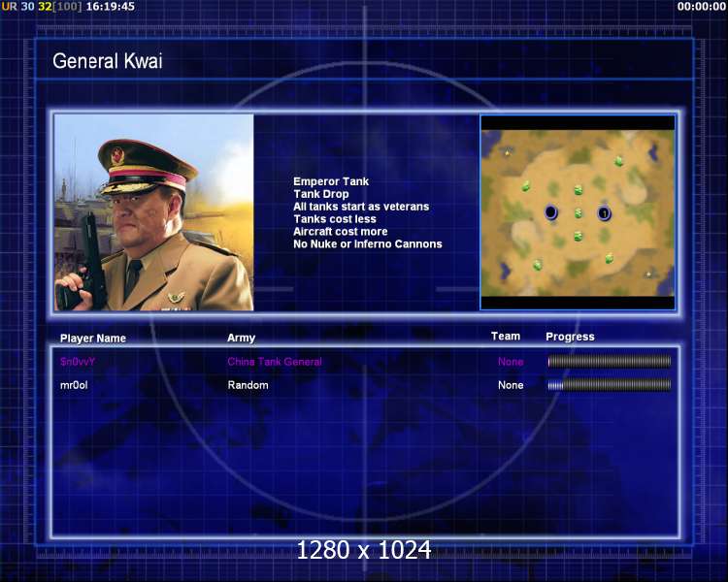Viewport: 728px width, 582px height.
Task: Click 'All tanks start as veterans' line
Action: tap(361, 207)
